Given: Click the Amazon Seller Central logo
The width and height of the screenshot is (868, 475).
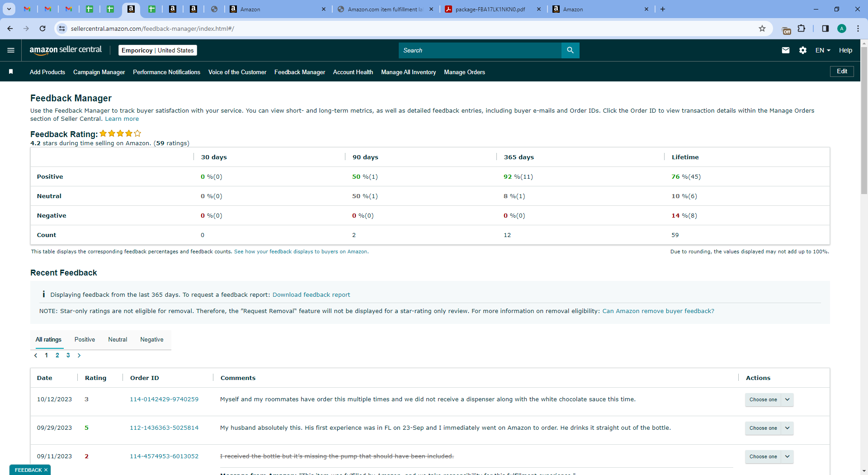Looking at the screenshot, I should 66,50.
